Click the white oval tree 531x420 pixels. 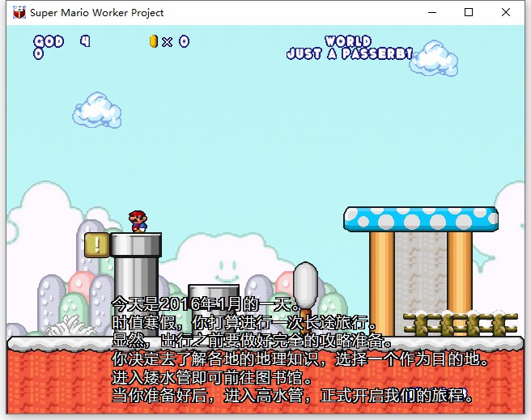point(305,286)
